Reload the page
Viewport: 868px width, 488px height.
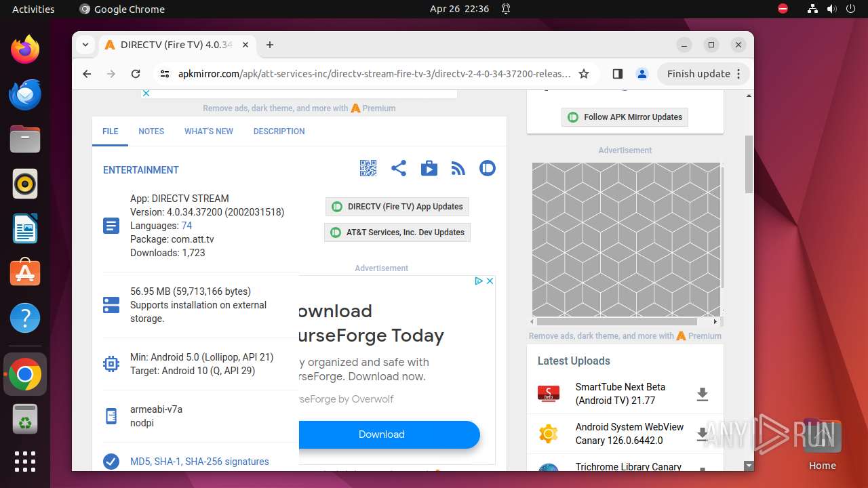click(x=136, y=74)
